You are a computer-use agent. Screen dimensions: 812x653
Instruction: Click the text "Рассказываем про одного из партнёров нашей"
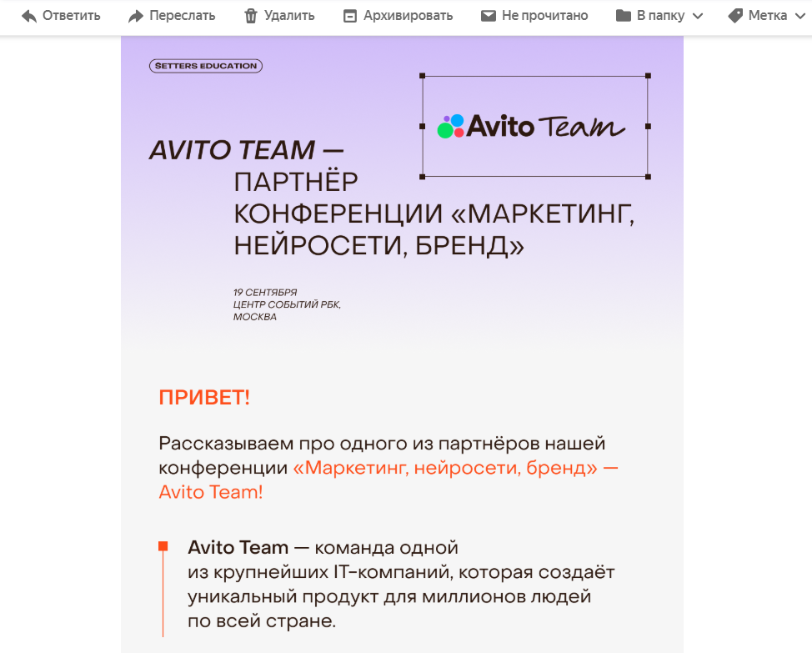point(382,444)
